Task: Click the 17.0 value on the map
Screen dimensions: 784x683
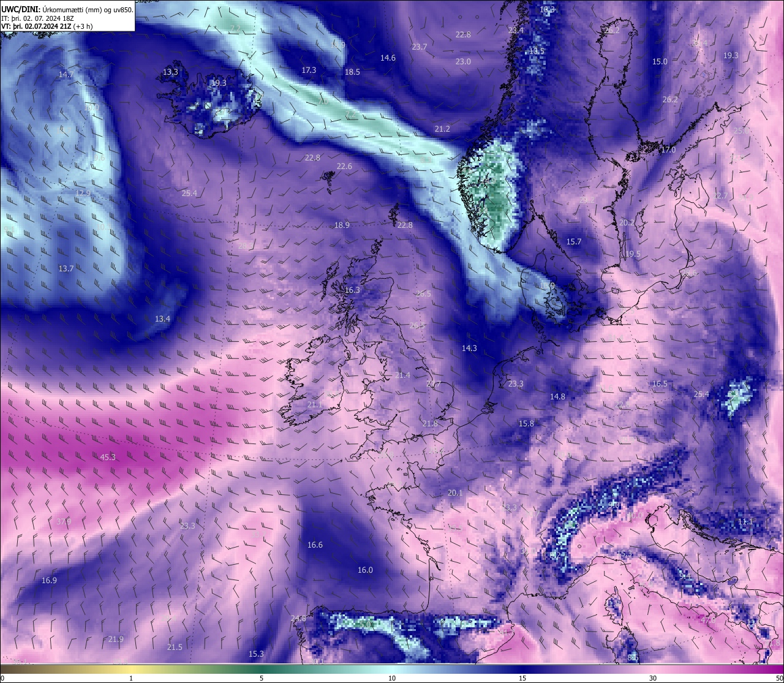Action: pos(668,149)
